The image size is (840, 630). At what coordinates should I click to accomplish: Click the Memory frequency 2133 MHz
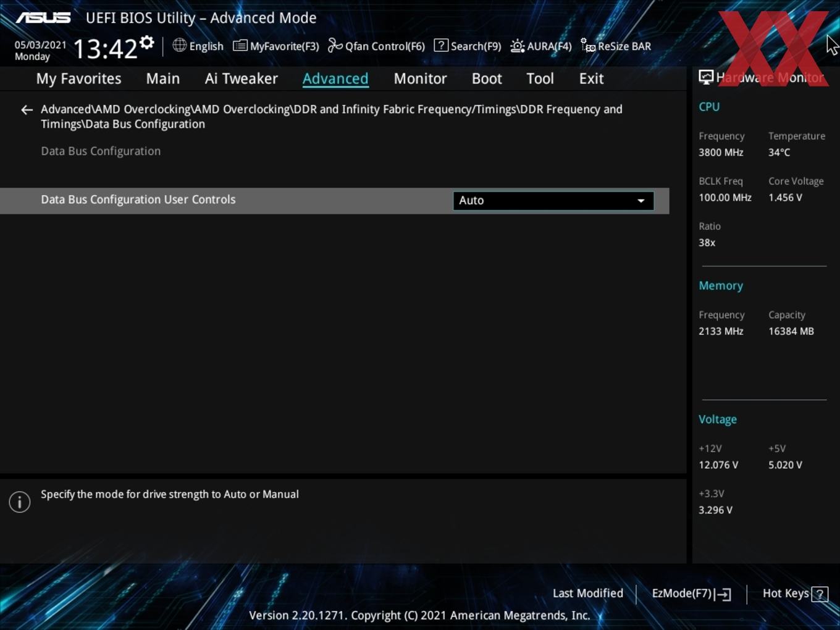(x=721, y=332)
